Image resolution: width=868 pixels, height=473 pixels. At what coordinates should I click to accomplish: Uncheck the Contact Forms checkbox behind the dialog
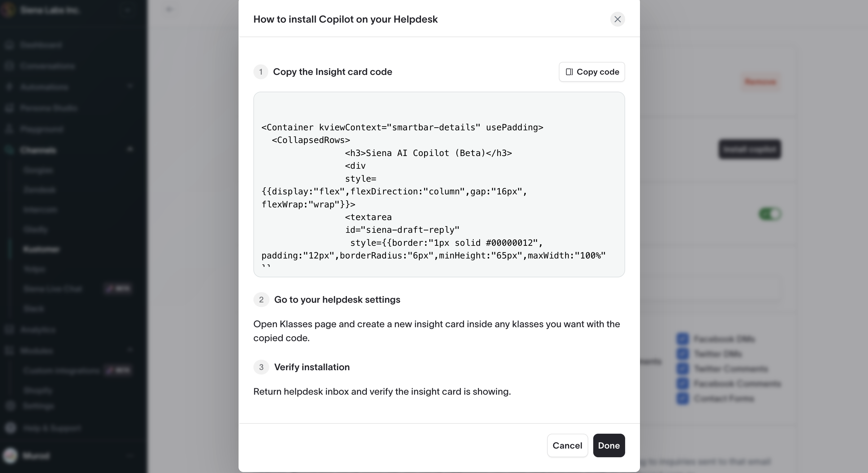(x=682, y=398)
